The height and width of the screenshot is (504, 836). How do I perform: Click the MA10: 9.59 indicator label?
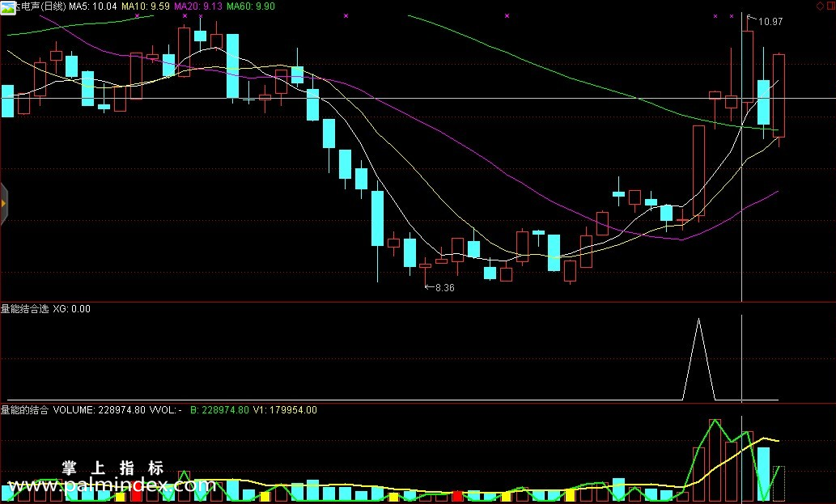(146, 6)
